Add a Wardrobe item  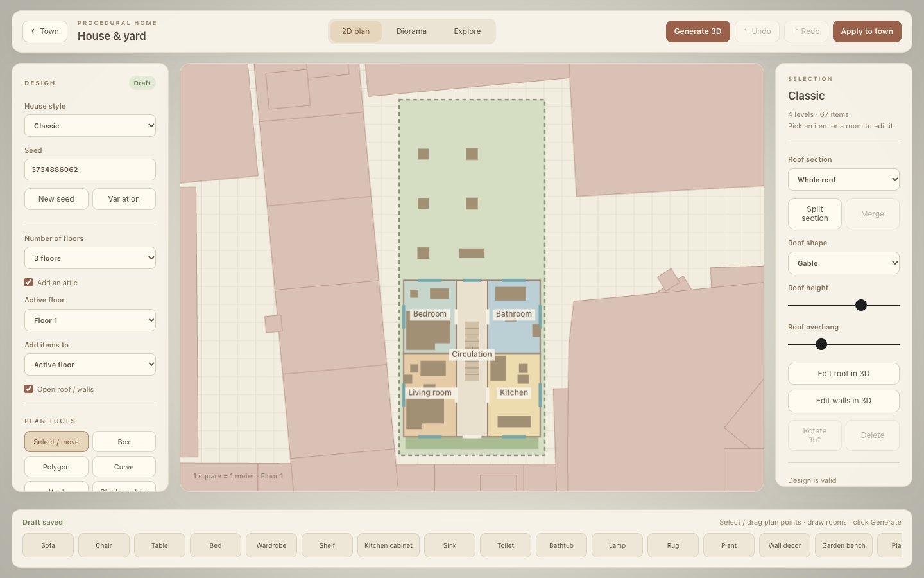point(271,545)
